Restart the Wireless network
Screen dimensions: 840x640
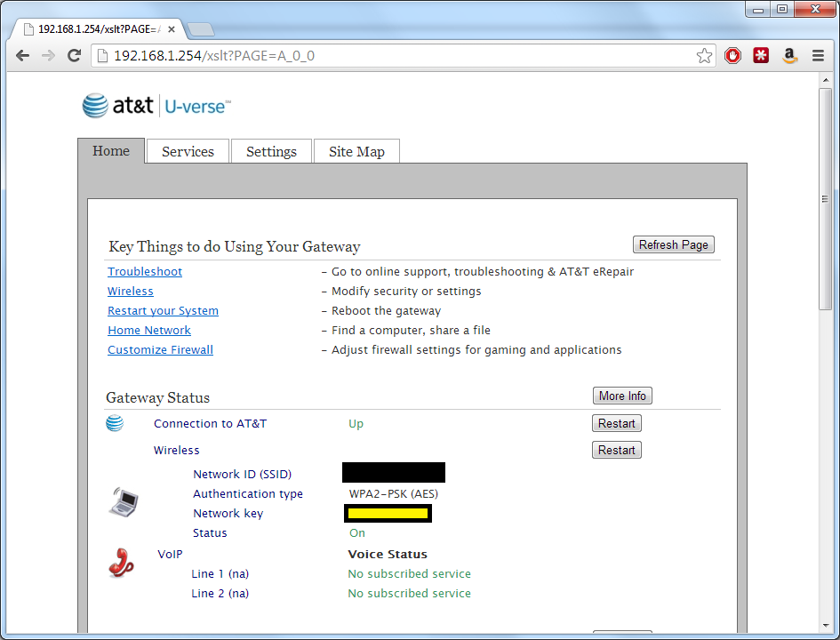click(x=617, y=450)
